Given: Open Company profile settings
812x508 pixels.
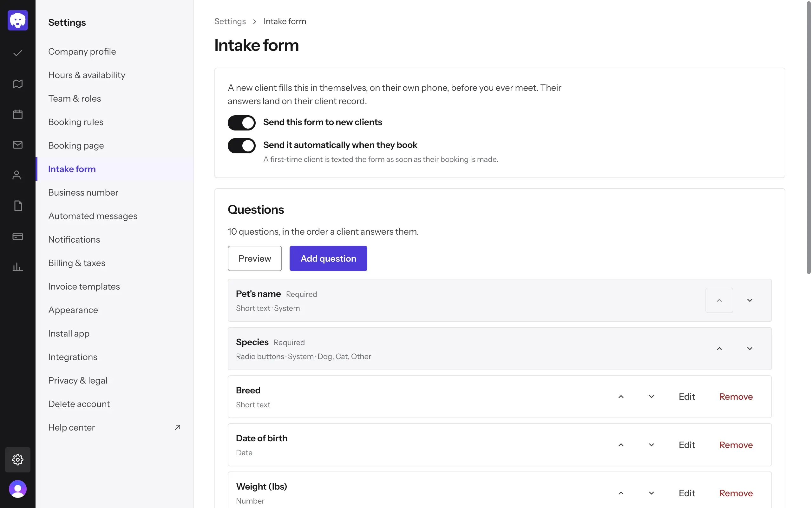Looking at the screenshot, I should coord(115,51).
